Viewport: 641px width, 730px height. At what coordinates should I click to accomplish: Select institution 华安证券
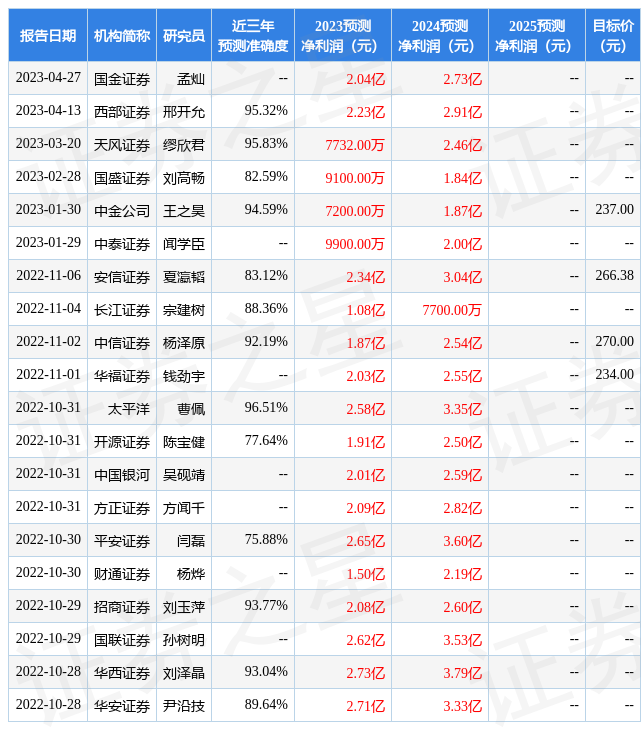click(122, 707)
